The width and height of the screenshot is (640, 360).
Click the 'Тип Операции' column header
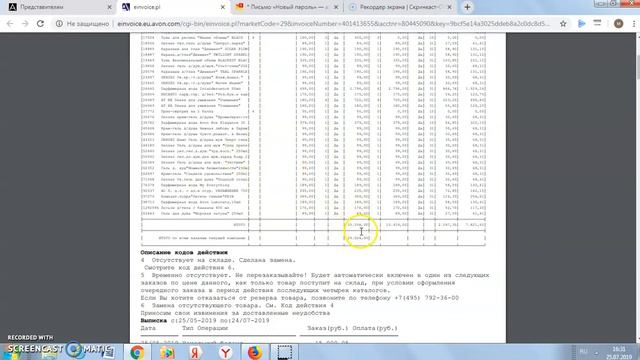[205, 328]
